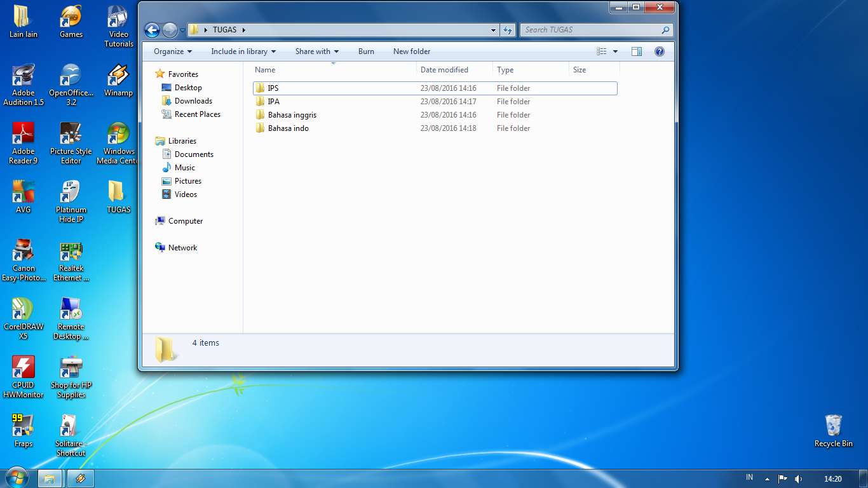Toggle the preview pane
The image size is (868, 488).
pyautogui.click(x=637, y=51)
